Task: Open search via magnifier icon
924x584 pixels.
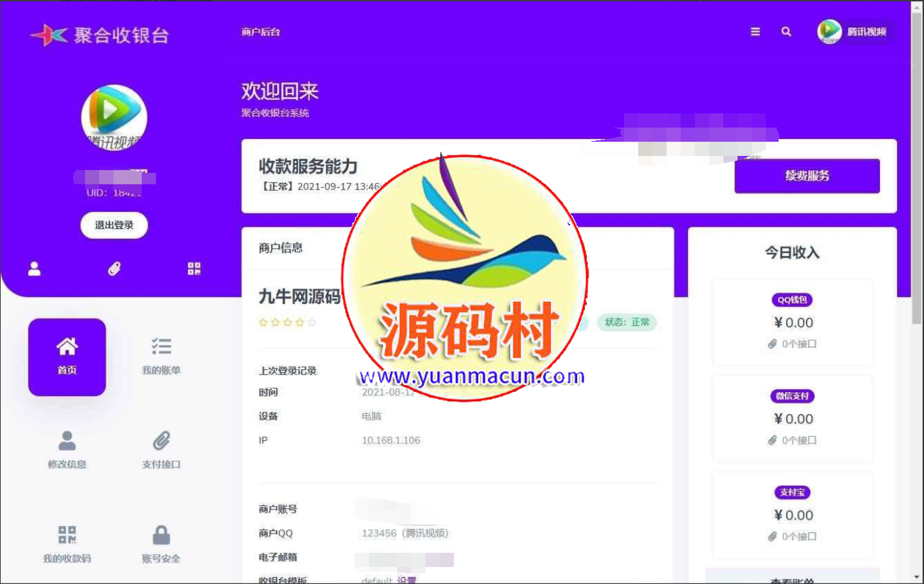Action: (786, 32)
